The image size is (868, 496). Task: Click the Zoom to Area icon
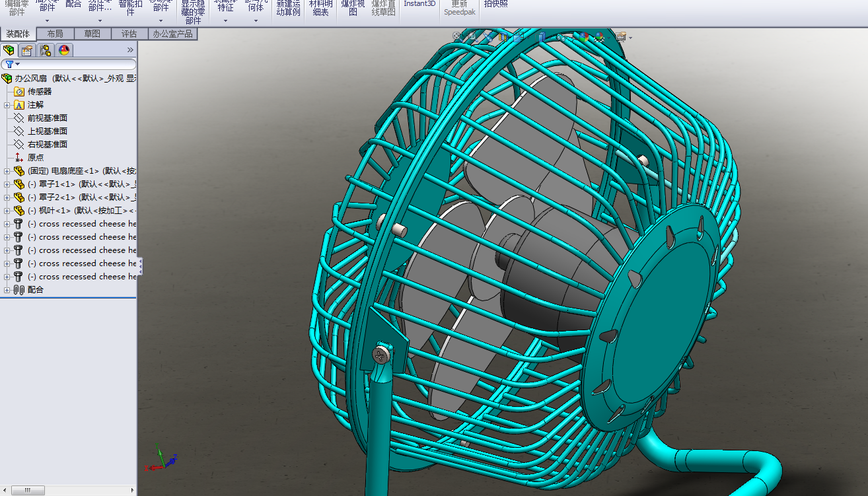tap(472, 36)
